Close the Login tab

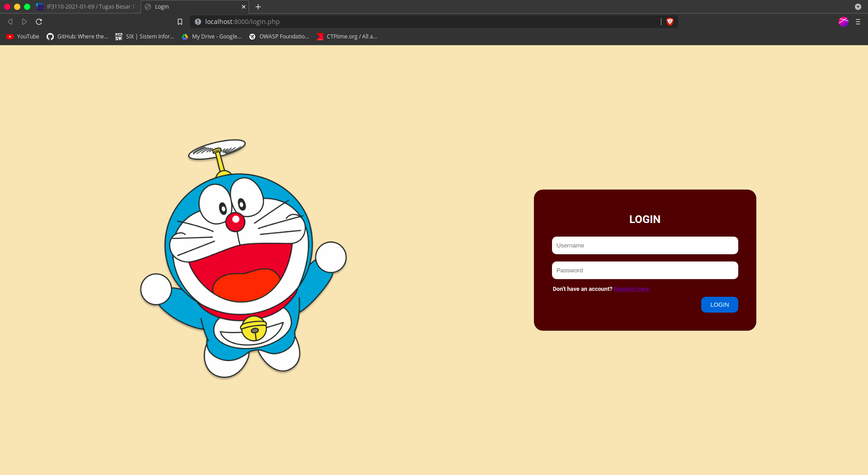coord(244,7)
